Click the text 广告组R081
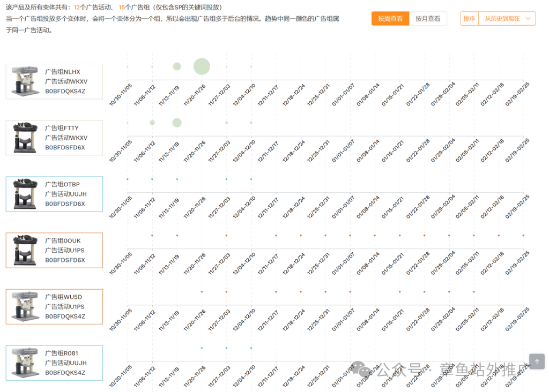 (62, 353)
